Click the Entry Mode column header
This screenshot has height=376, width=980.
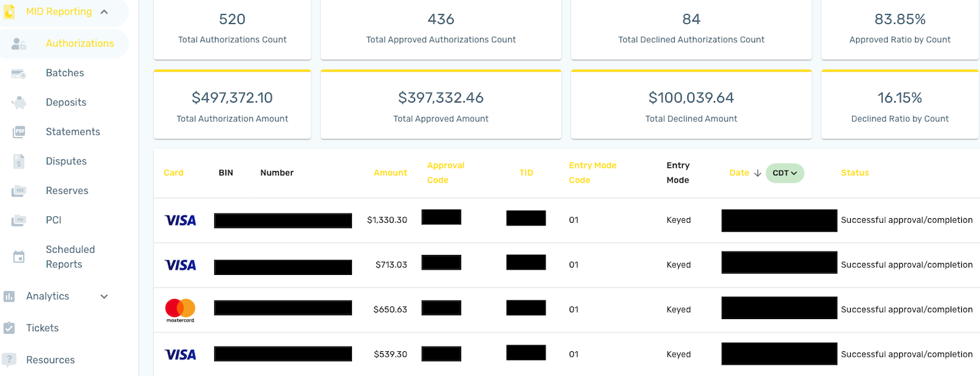pyautogui.click(x=678, y=173)
